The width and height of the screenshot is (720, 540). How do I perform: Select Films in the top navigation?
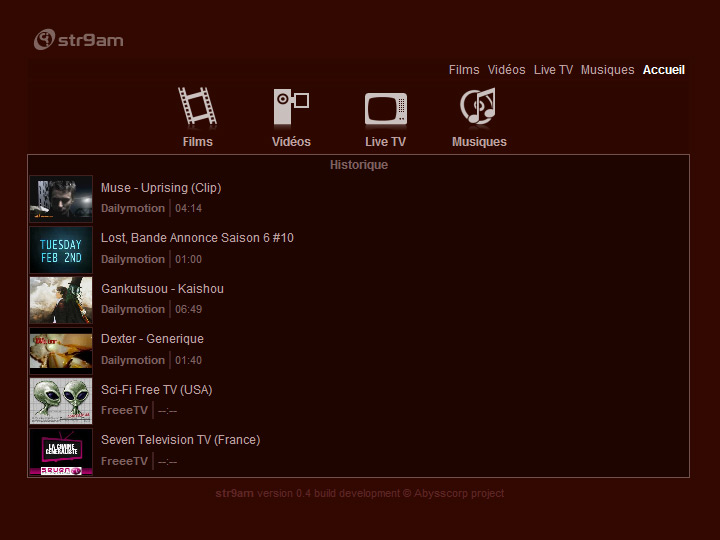tap(464, 70)
